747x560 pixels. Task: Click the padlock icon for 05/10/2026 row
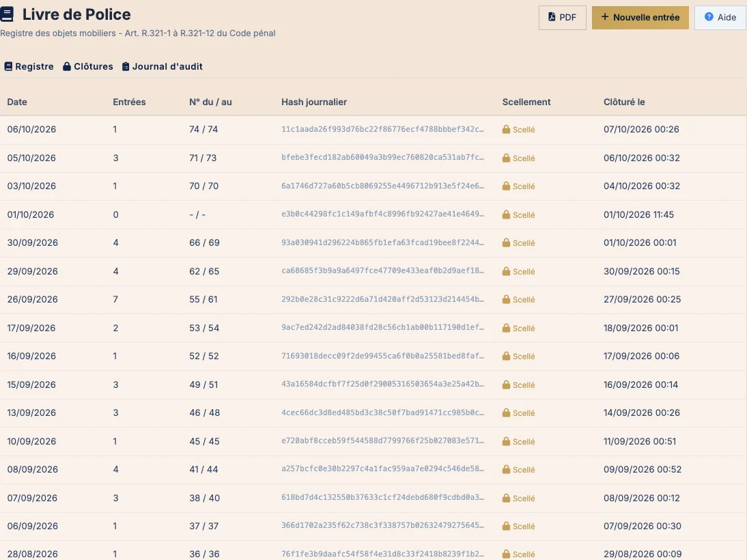[x=506, y=158]
